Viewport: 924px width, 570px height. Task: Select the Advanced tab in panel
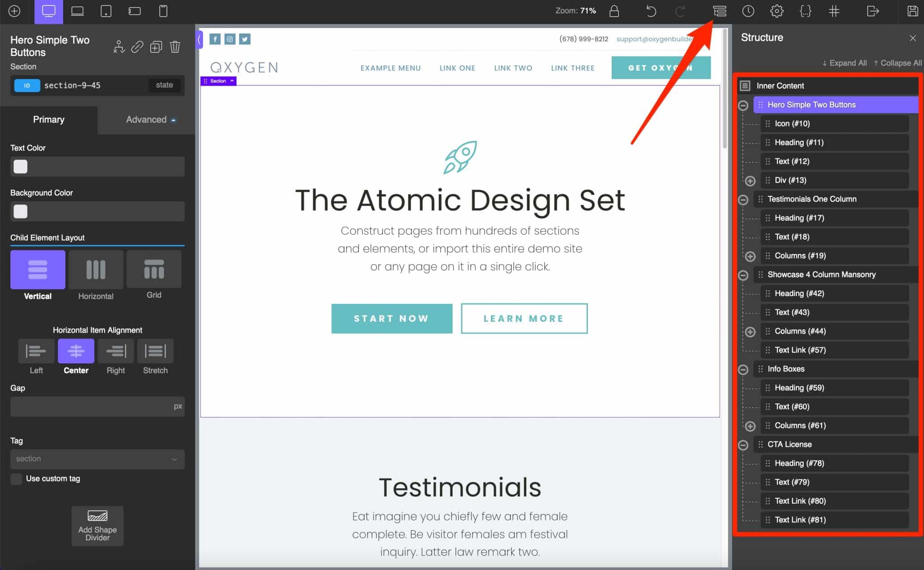146,120
